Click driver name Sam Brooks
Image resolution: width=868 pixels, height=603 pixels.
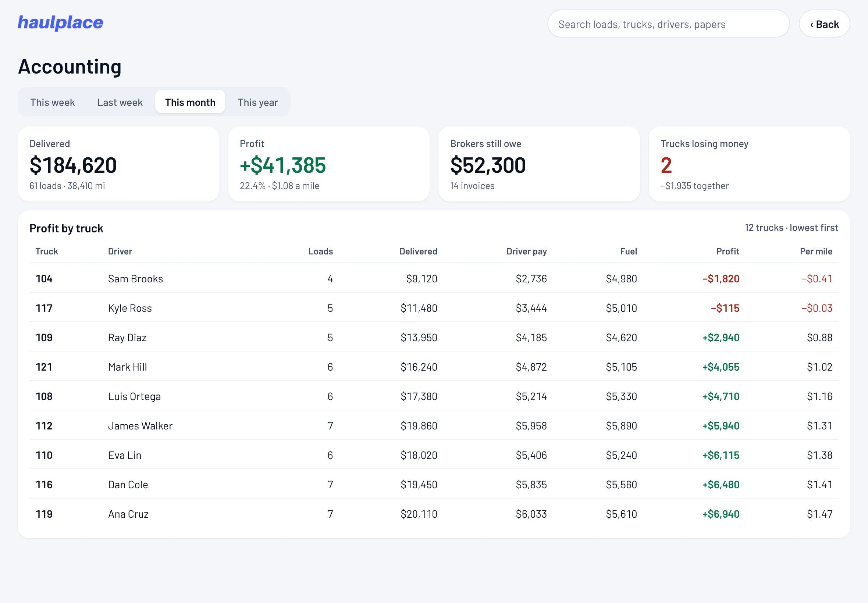coord(136,279)
